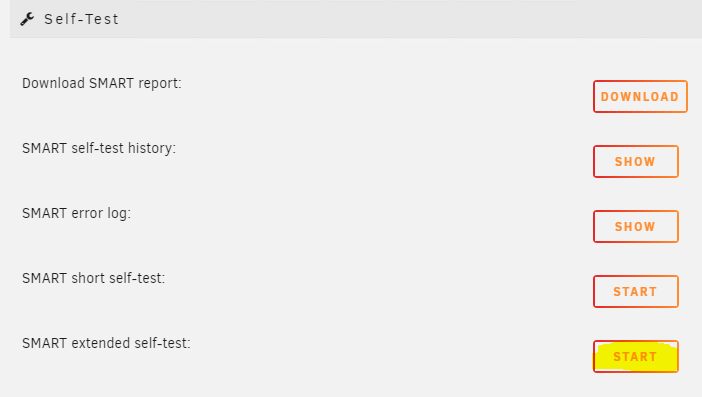Click the wrench tool icon in the header
This screenshot has height=397, width=702.
[27, 19]
